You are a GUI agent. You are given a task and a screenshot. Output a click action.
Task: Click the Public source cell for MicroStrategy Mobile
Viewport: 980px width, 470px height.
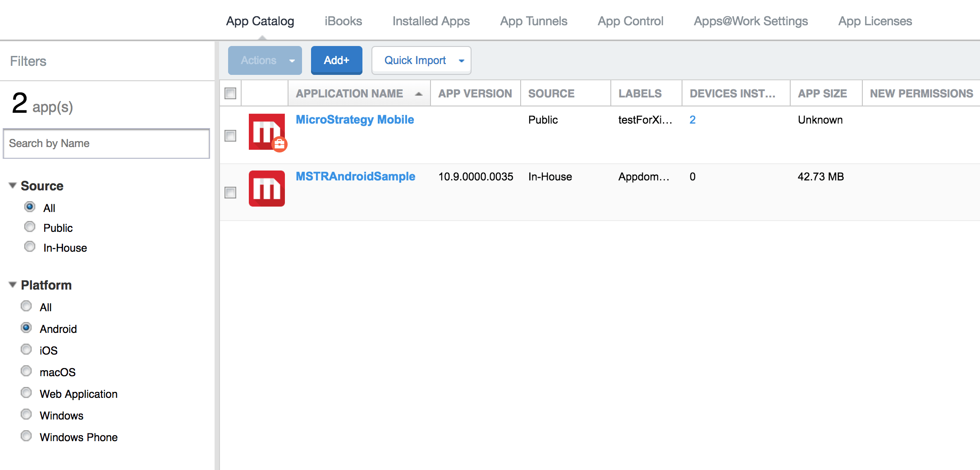(x=543, y=120)
